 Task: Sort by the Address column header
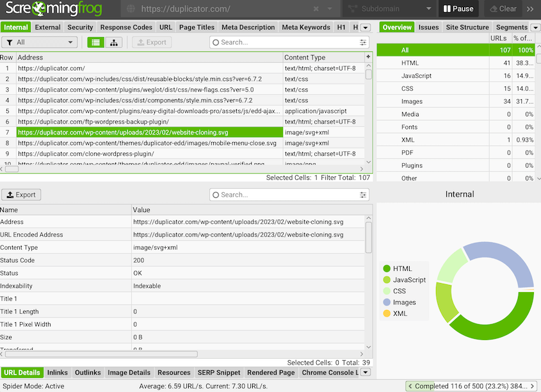pos(149,57)
